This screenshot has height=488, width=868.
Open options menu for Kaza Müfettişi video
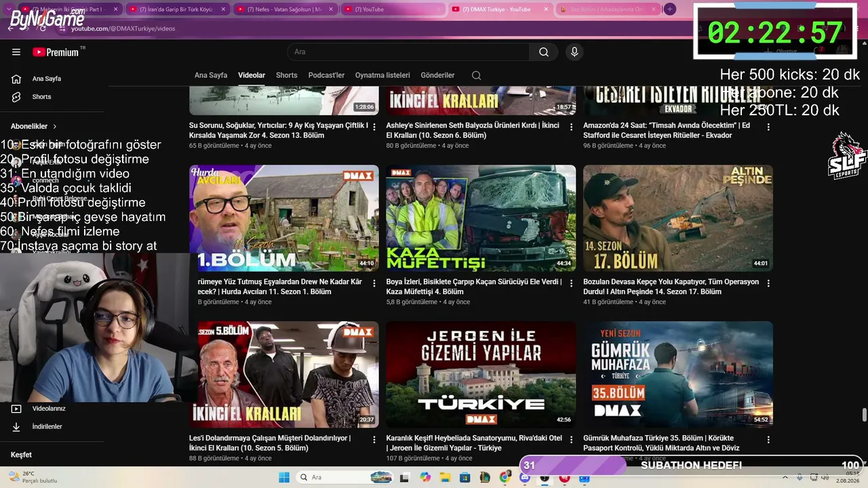[571, 283]
